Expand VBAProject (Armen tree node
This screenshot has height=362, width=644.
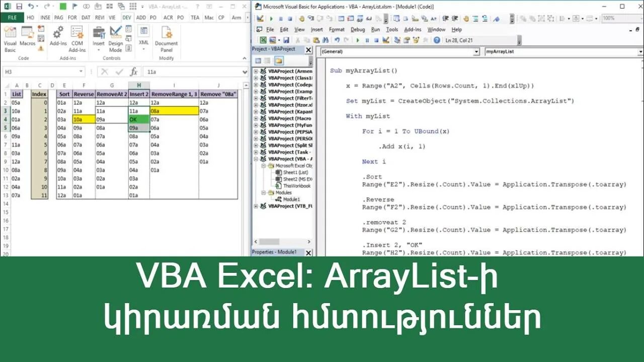coord(256,71)
